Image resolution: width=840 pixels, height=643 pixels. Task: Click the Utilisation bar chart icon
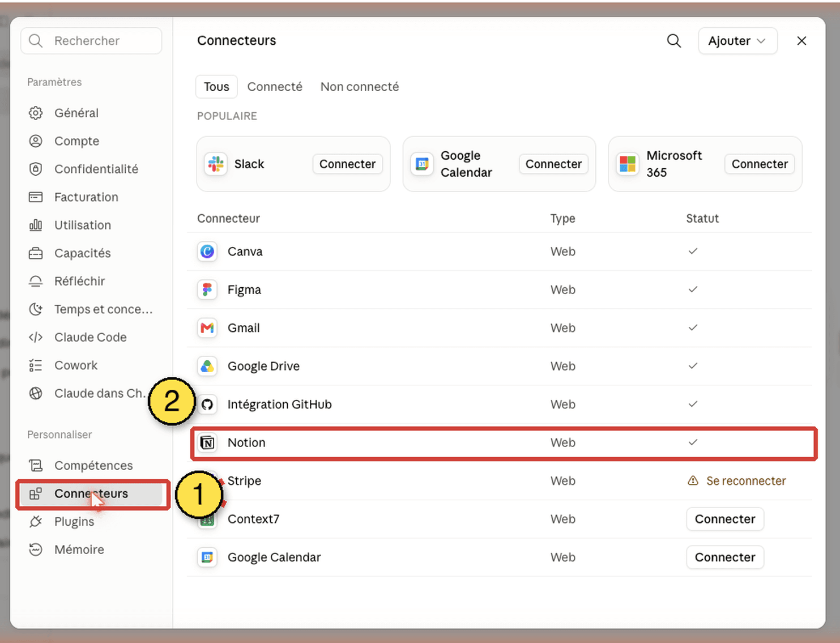tap(36, 225)
